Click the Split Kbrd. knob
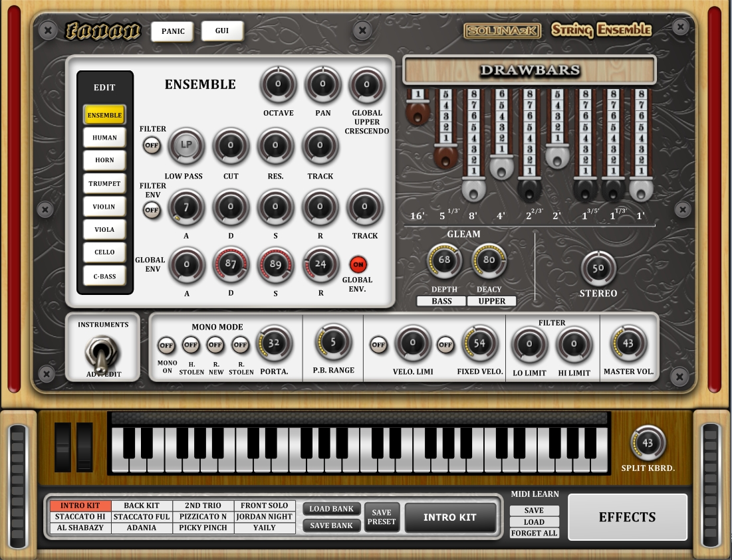732x560 pixels. click(x=648, y=443)
